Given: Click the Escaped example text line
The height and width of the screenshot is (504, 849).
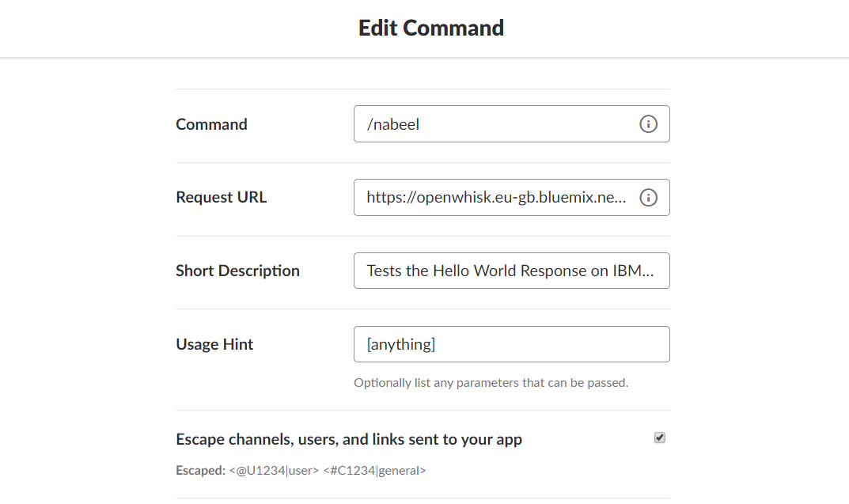Looking at the screenshot, I should (301, 471).
